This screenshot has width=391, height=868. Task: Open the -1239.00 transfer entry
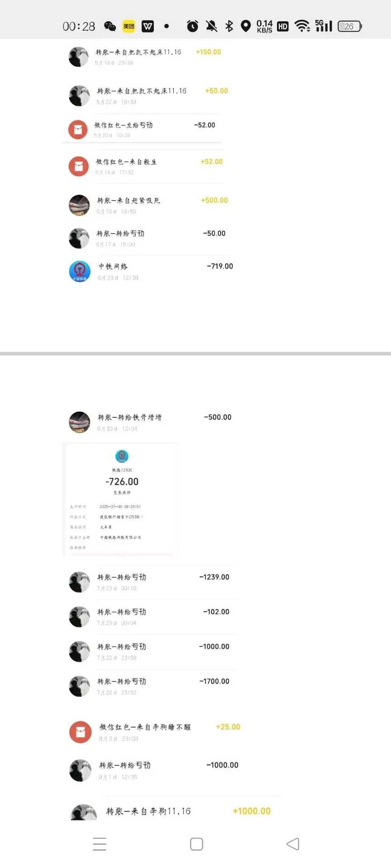point(149,582)
